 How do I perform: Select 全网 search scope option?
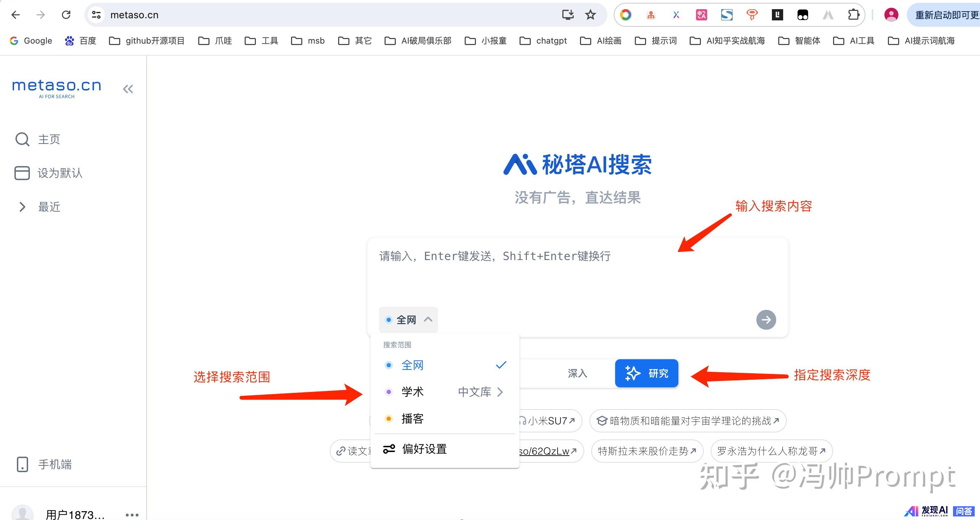click(445, 365)
